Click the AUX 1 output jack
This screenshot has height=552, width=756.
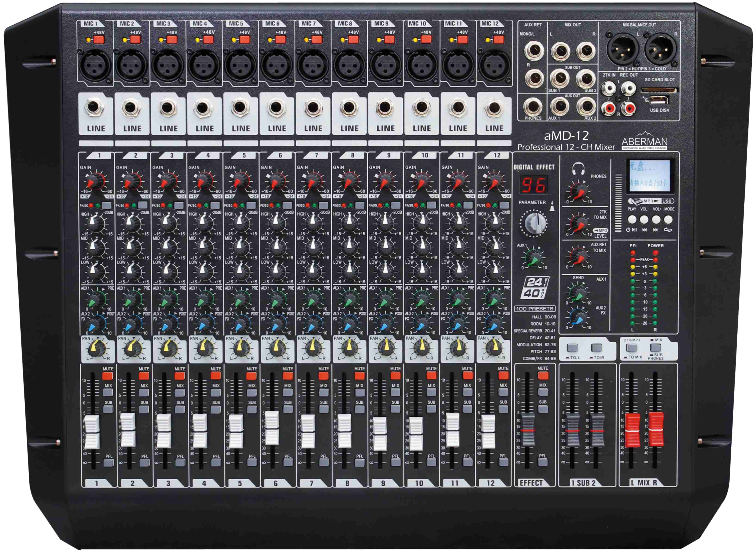click(559, 106)
